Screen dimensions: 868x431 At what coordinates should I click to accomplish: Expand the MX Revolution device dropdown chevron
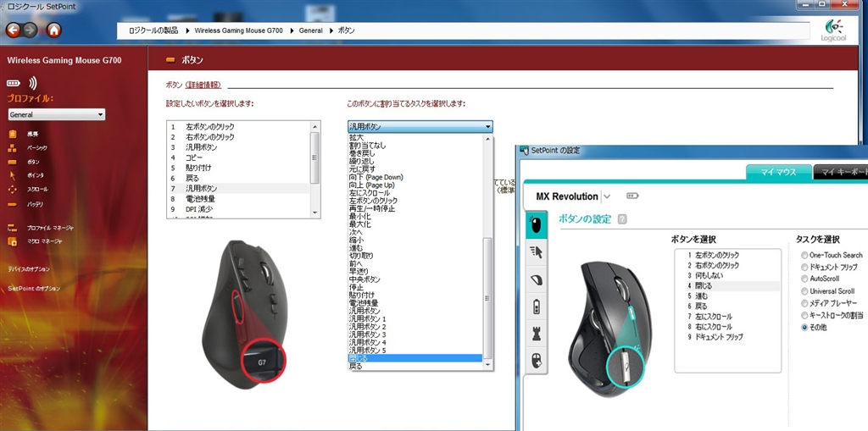click(x=607, y=196)
